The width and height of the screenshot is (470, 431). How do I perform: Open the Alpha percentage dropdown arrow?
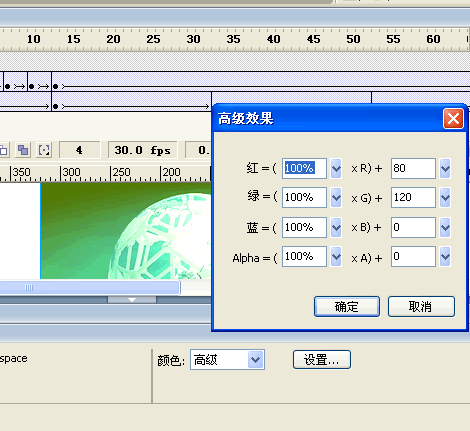pyautogui.click(x=336, y=256)
